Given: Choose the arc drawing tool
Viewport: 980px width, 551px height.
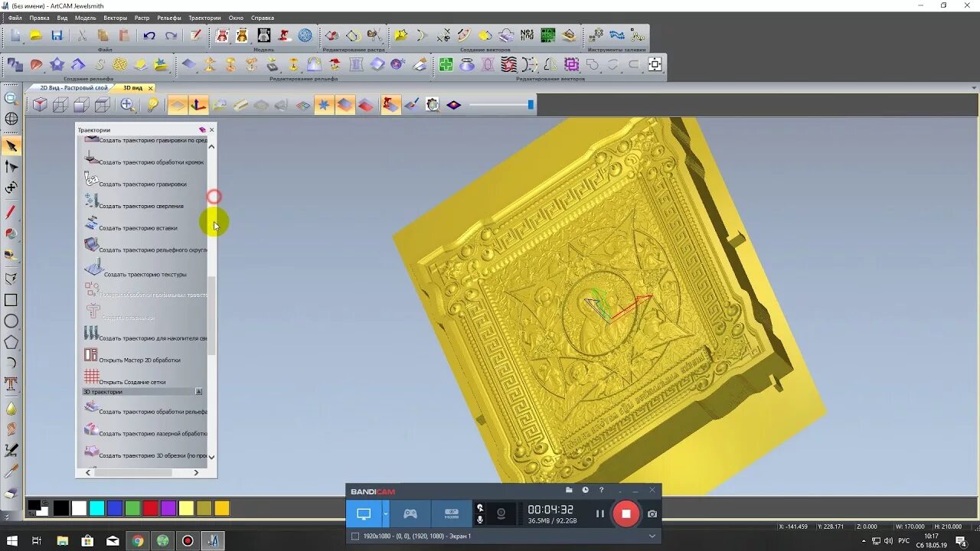Looking at the screenshot, I should pyautogui.click(x=11, y=363).
